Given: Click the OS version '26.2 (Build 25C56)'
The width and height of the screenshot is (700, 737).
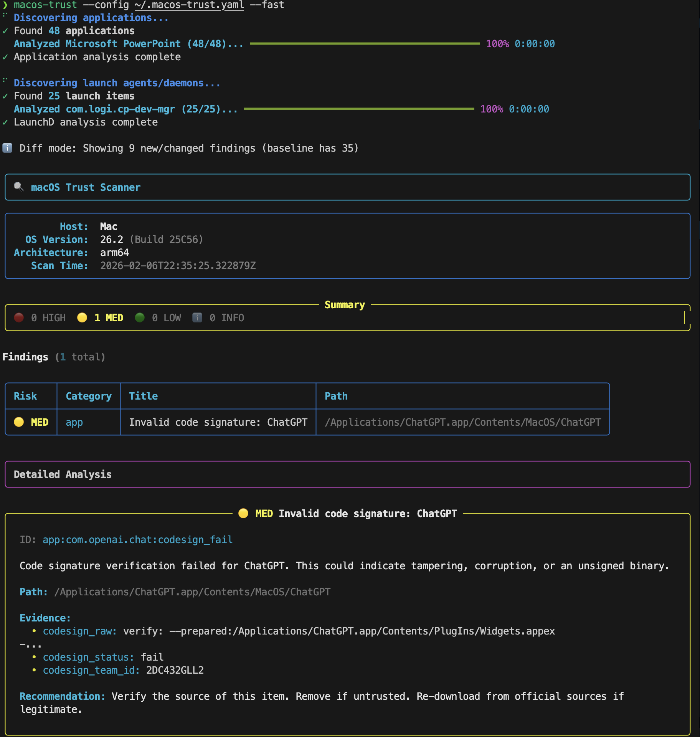Looking at the screenshot, I should pos(152,240).
